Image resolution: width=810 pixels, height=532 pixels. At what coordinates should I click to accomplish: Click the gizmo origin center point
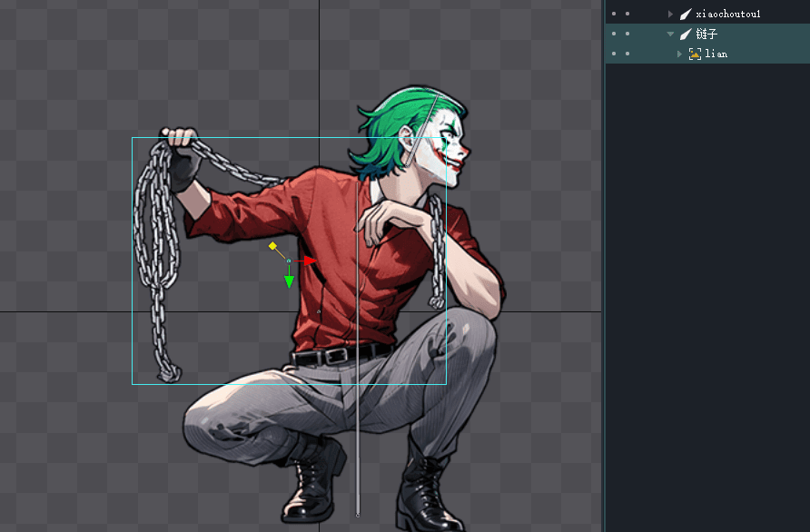point(289,261)
